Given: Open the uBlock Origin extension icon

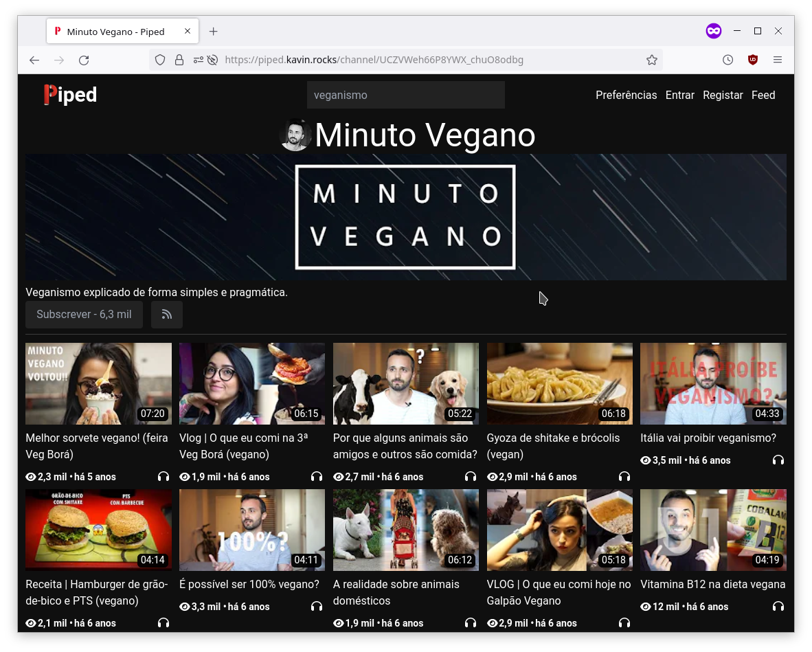Looking at the screenshot, I should (753, 60).
